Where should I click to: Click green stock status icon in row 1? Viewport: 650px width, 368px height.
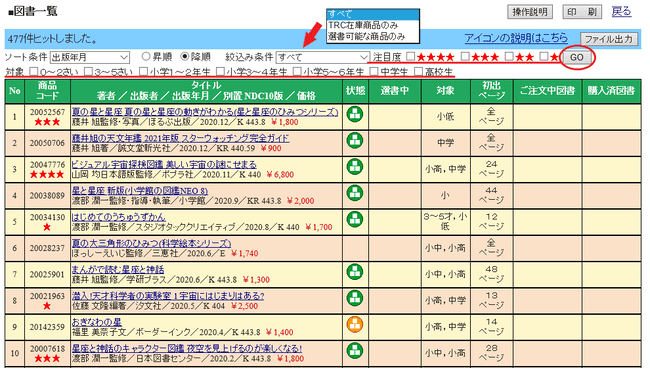(354, 114)
